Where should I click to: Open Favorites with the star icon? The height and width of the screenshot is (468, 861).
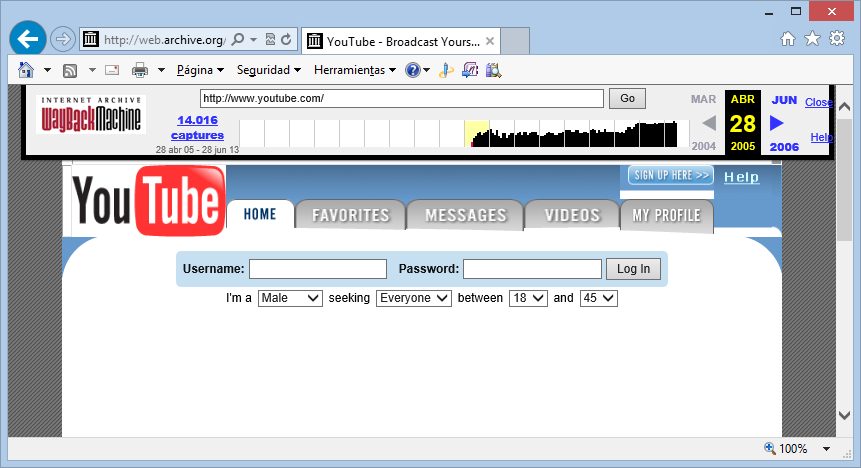point(812,38)
